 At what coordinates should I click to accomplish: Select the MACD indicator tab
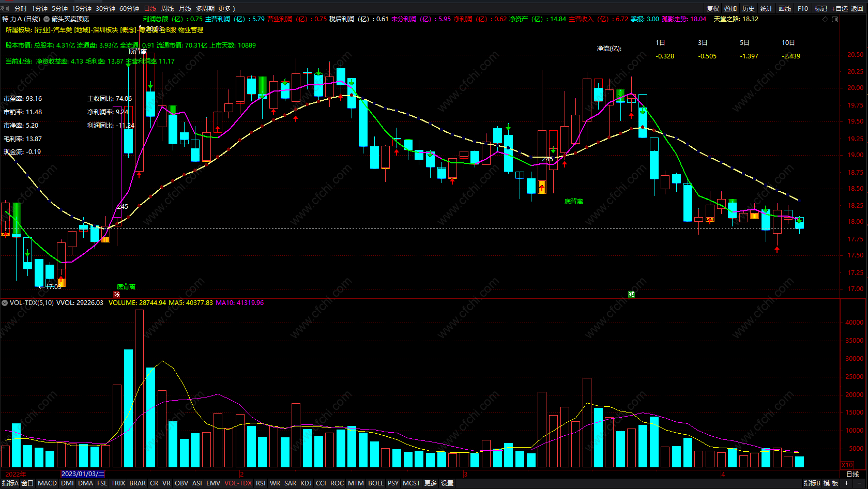tap(47, 483)
